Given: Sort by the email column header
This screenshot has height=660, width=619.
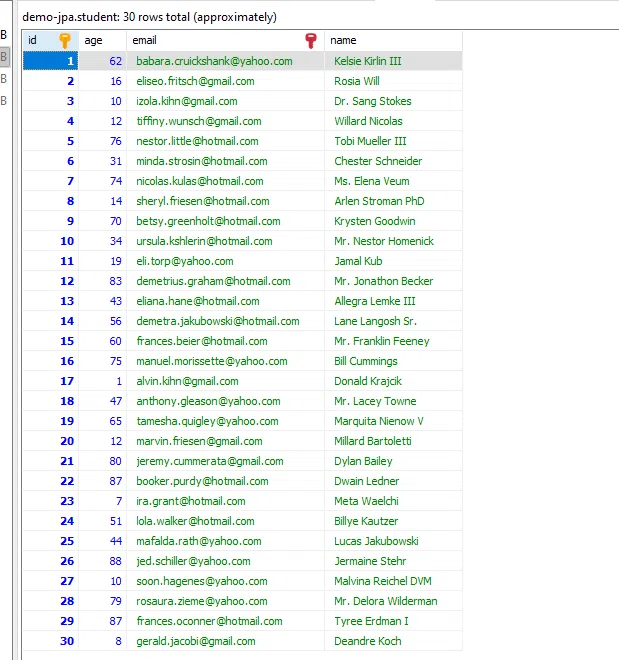Looking at the screenshot, I should pos(226,40).
